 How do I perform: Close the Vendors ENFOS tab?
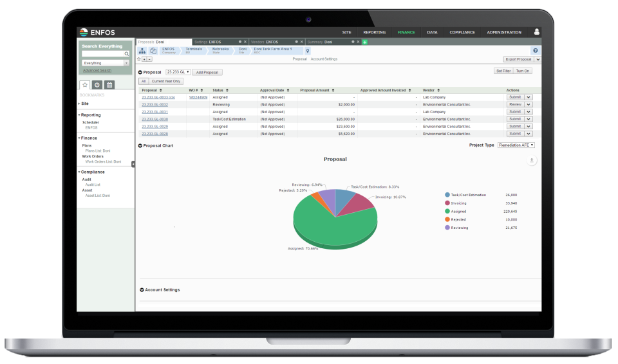(302, 42)
